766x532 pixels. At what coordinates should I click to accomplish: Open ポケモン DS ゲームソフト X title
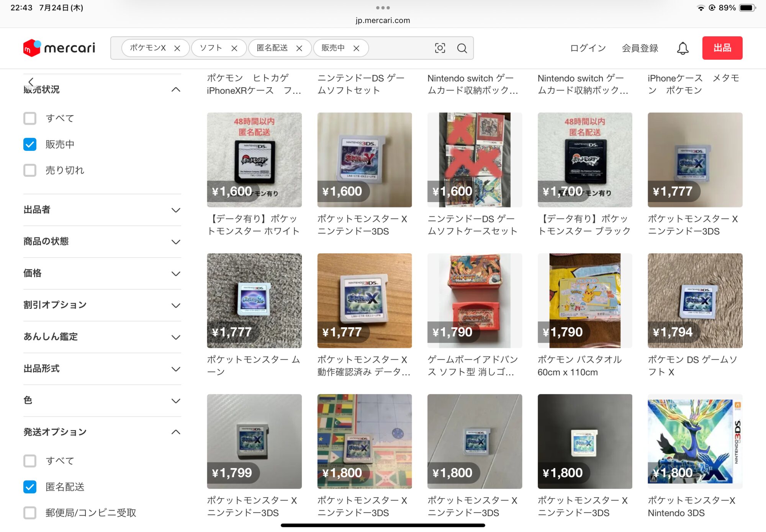(x=693, y=366)
